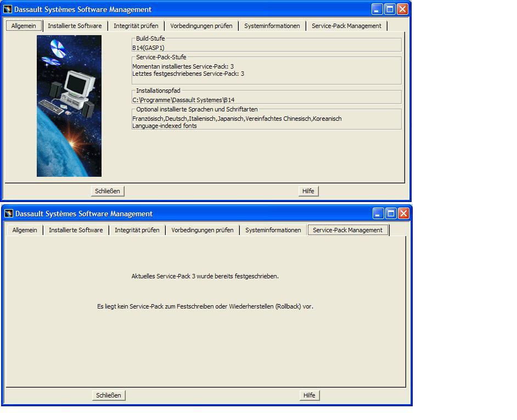Click 'Momentan installiertes Service-Pack: 3' line

point(183,66)
